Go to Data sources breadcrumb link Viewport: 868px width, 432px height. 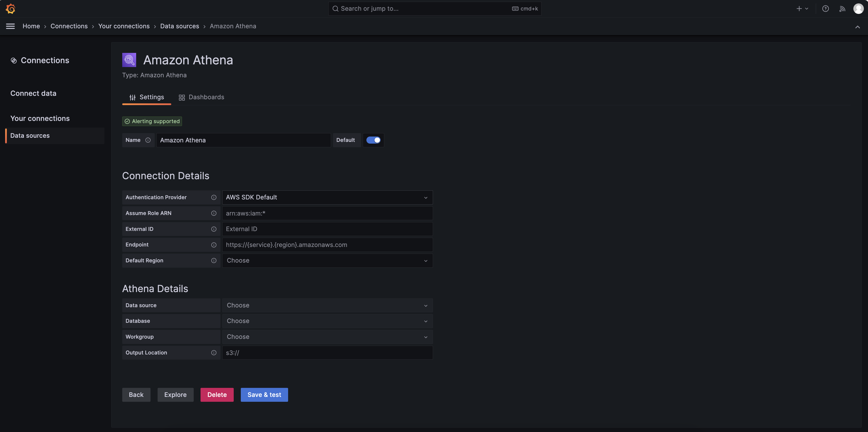tap(180, 26)
